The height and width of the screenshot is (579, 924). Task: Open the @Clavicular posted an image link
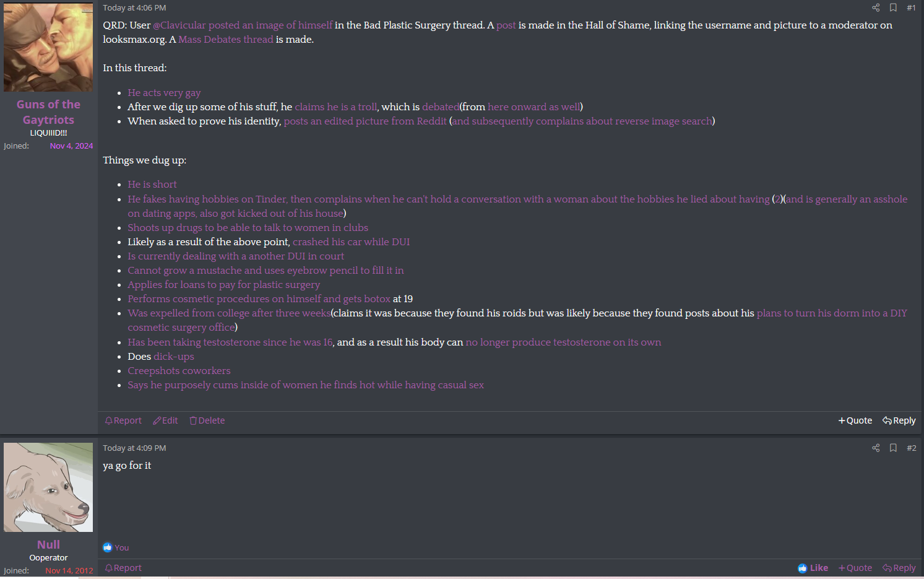point(243,25)
